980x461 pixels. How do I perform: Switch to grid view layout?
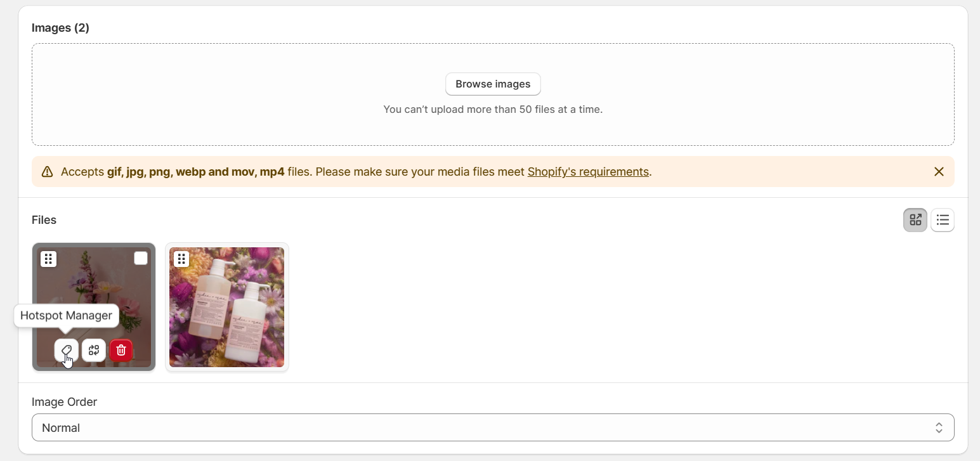click(915, 220)
